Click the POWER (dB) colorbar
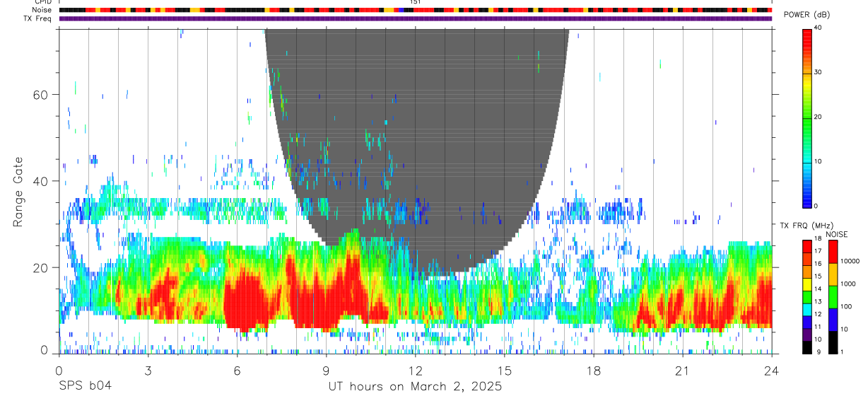Viewport: 868px width, 401px height. [x=807, y=117]
